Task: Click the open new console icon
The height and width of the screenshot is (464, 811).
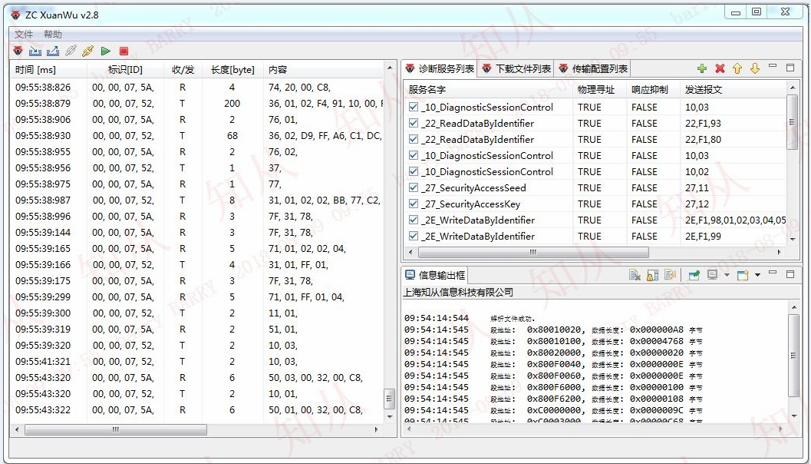Action: pyautogui.click(x=743, y=275)
